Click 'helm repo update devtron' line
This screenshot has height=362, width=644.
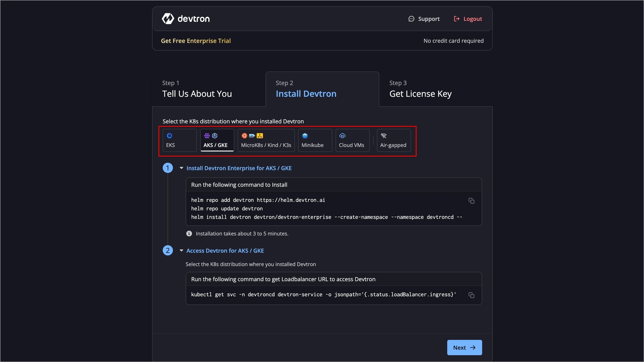(227, 209)
